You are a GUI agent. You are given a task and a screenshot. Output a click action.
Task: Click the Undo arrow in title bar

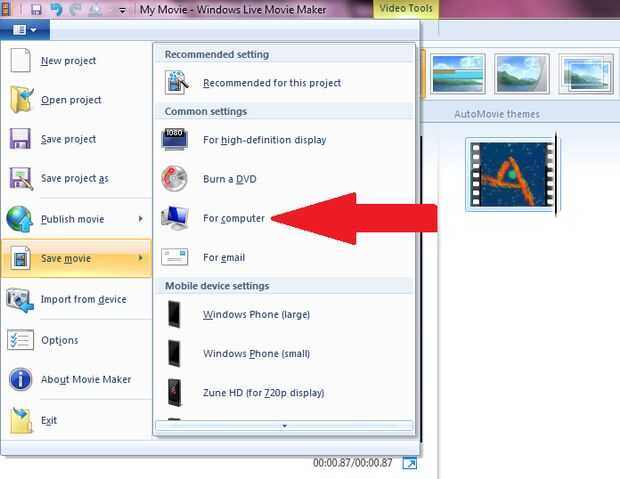pyautogui.click(x=56, y=9)
